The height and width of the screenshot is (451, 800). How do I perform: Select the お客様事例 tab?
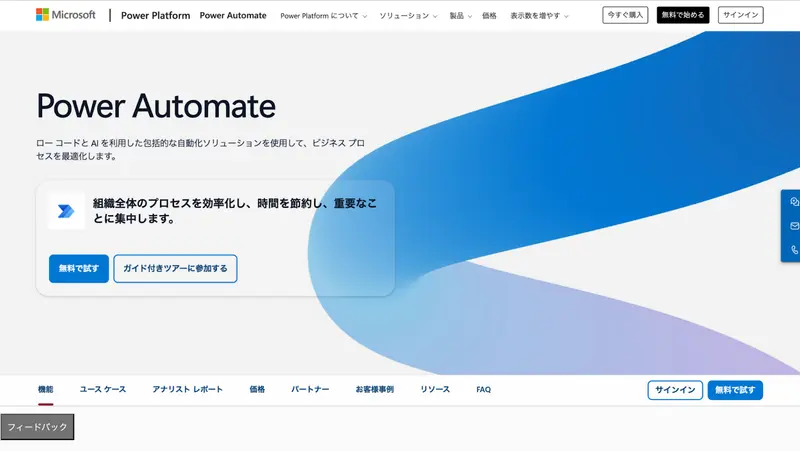click(374, 389)
